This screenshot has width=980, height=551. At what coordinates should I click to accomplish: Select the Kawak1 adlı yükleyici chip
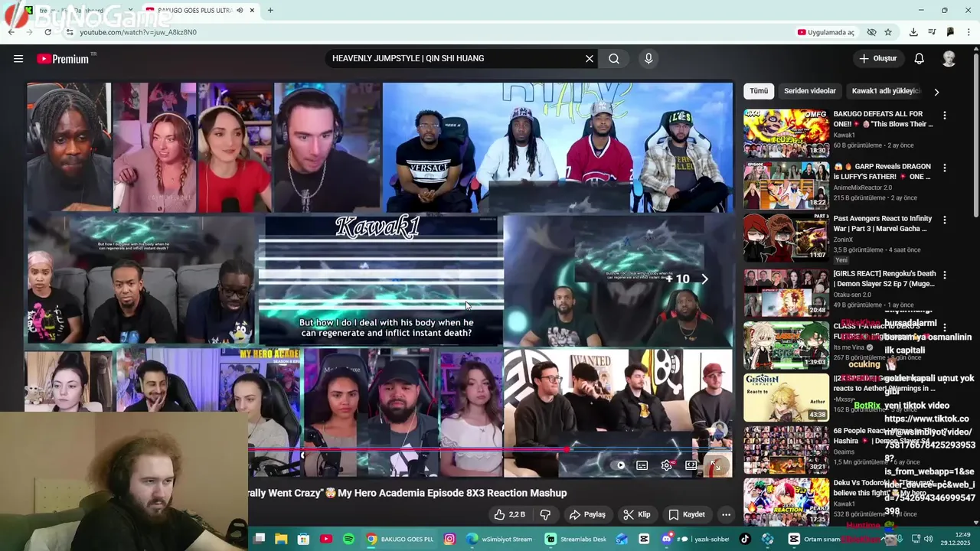(x=886, y=91)
